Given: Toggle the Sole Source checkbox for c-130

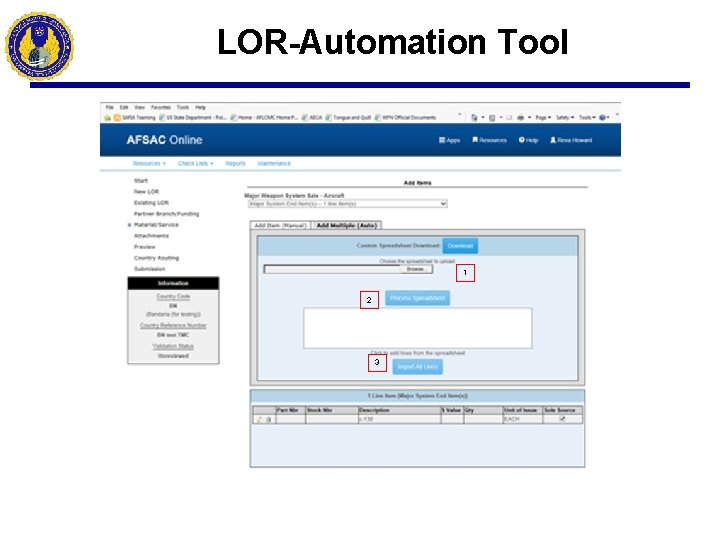Looking at the screenshot, I should 562,419.
